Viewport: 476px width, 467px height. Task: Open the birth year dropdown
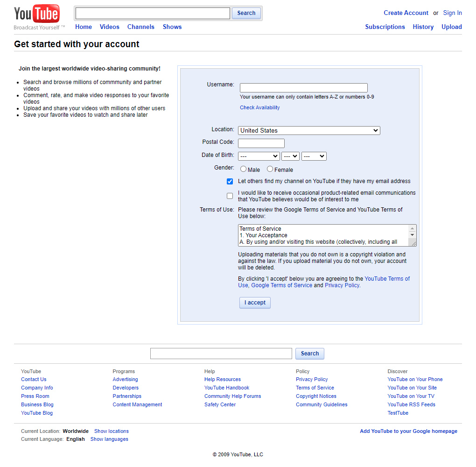(x=314, y=156)
